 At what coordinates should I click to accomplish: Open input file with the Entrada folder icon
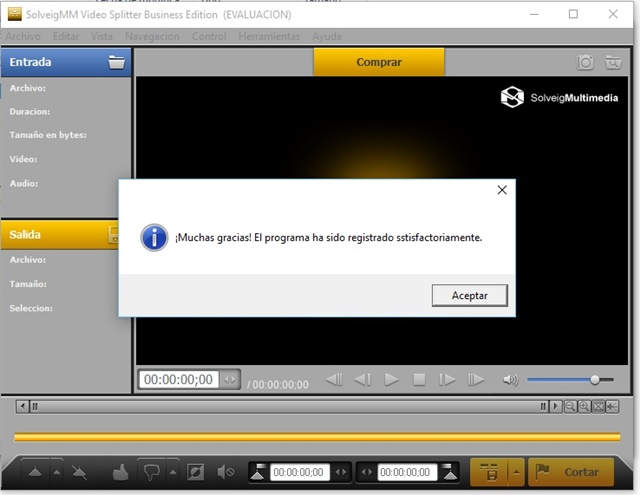click(x=116, y=62)
